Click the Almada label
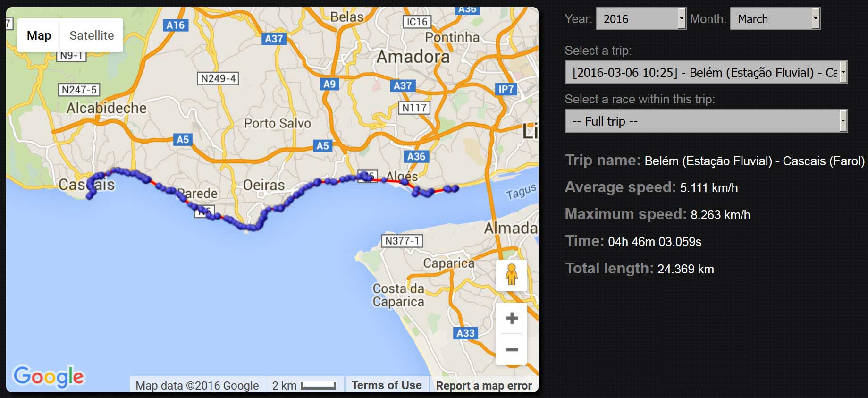Image resolution: width=868 pixels, height=398 pixels. pyautogui.click(x=511, y=228)
